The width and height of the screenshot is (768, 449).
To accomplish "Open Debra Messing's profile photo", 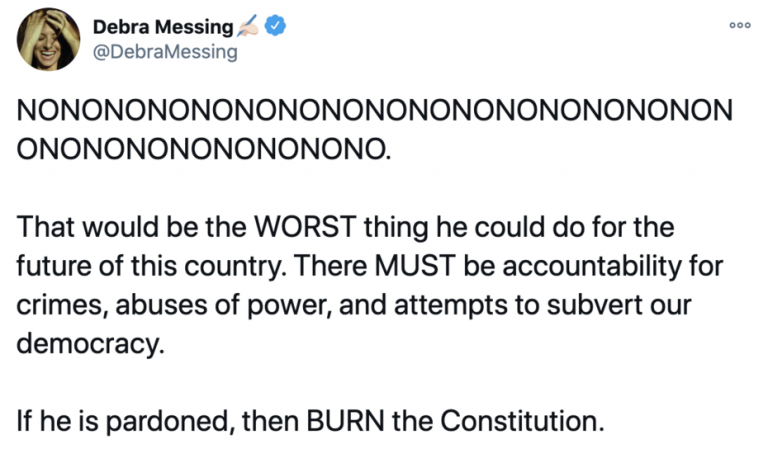I will pos(48,40).
